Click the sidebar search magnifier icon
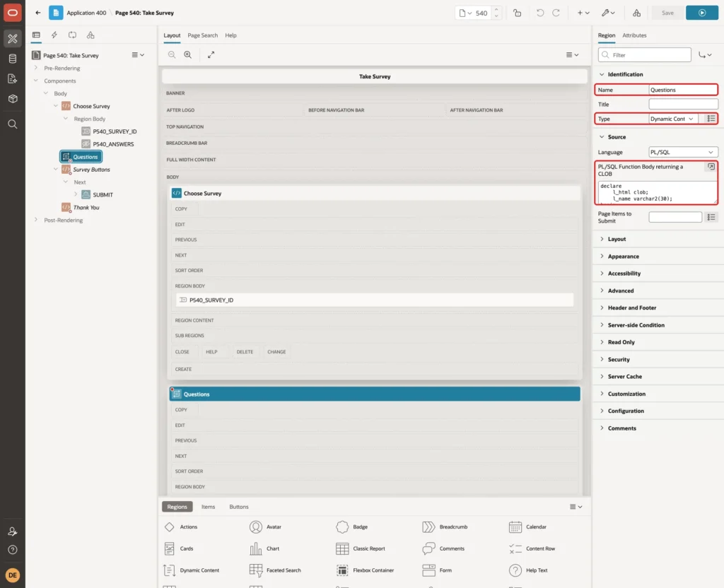 pos(13,124)
